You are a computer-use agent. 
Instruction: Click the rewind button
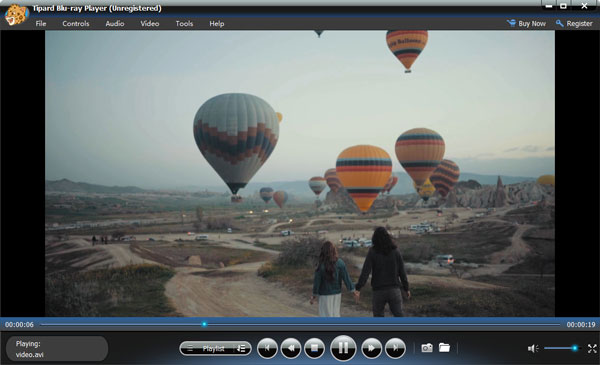291,348
